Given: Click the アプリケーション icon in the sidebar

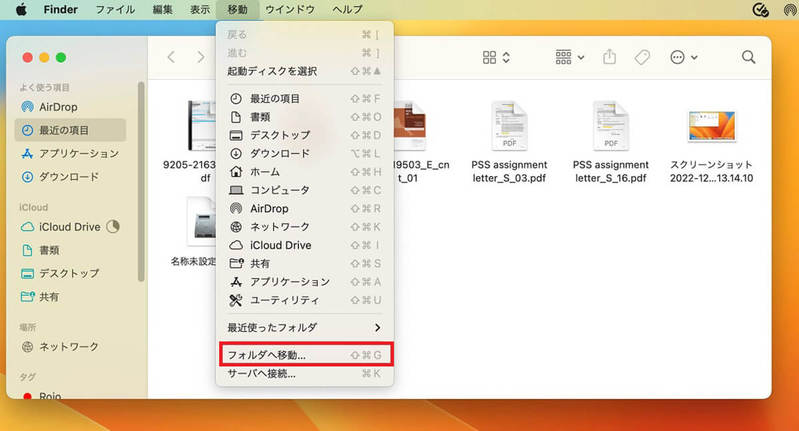Looking at the screenshot, I should tap(28, 153).
